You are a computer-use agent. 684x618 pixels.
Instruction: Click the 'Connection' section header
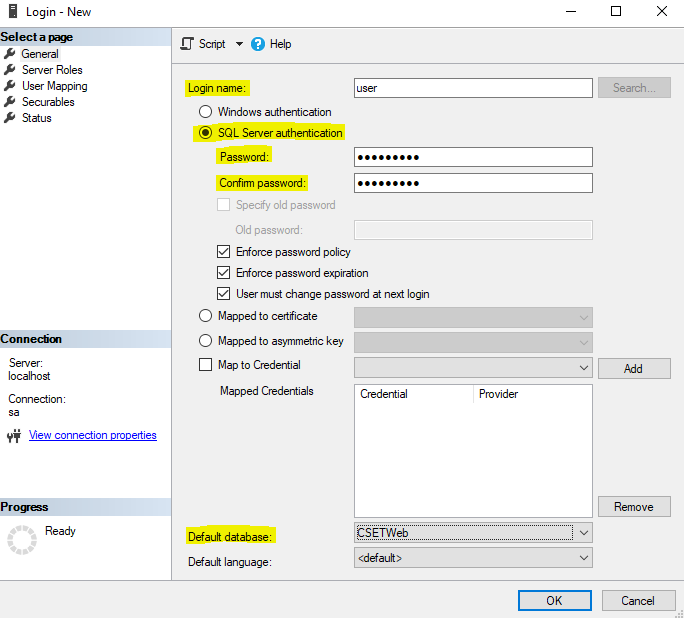31,339
